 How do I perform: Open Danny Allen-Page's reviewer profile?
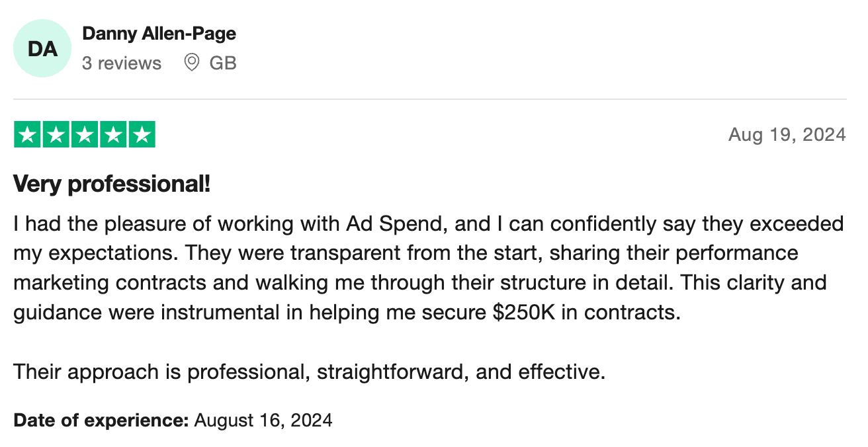(159, 33)
